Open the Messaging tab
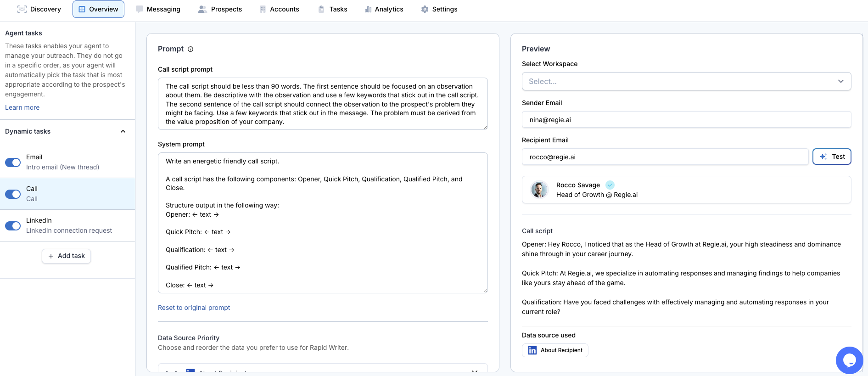 coord(158,9)
